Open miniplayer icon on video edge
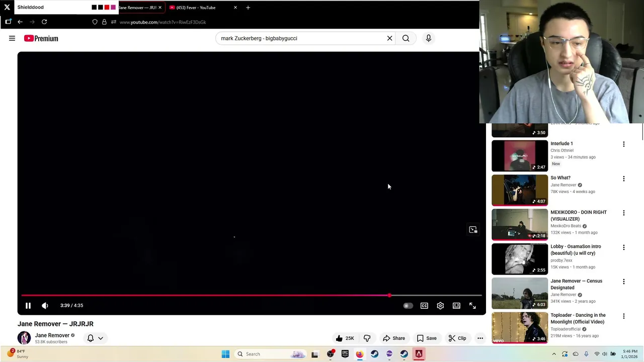This screenshot has width=644, height=362. [473, 230]
